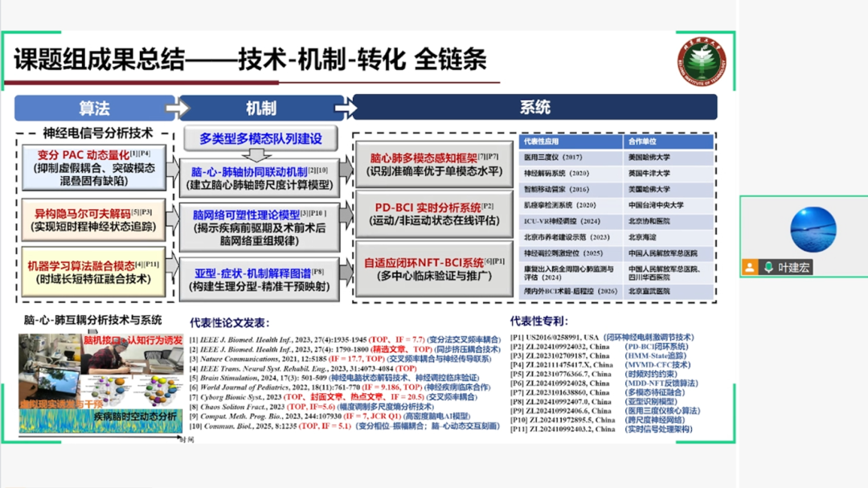Click reference [7] Cyborg Bionic Syst. line
Screen dimensions: 868x488
[x=334, y=396]
